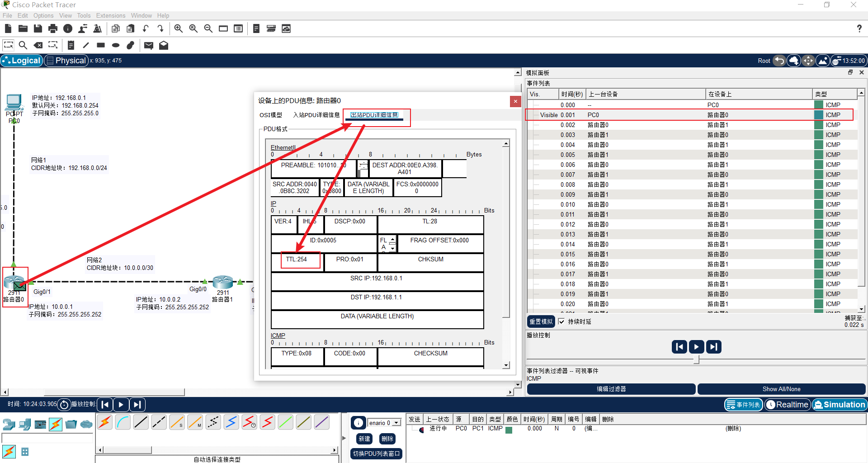Select the 出站PDU详细信息 tab
868x463 pixels.
(x=374, y=115)
